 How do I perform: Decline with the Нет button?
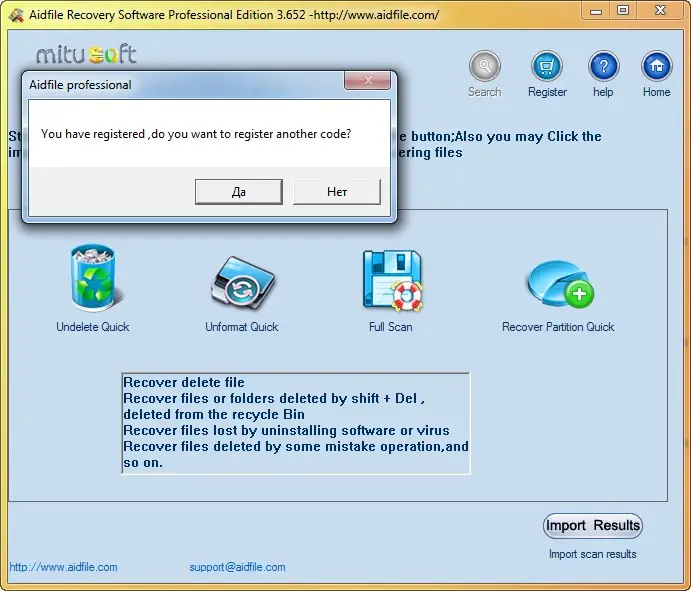[337, 192]
